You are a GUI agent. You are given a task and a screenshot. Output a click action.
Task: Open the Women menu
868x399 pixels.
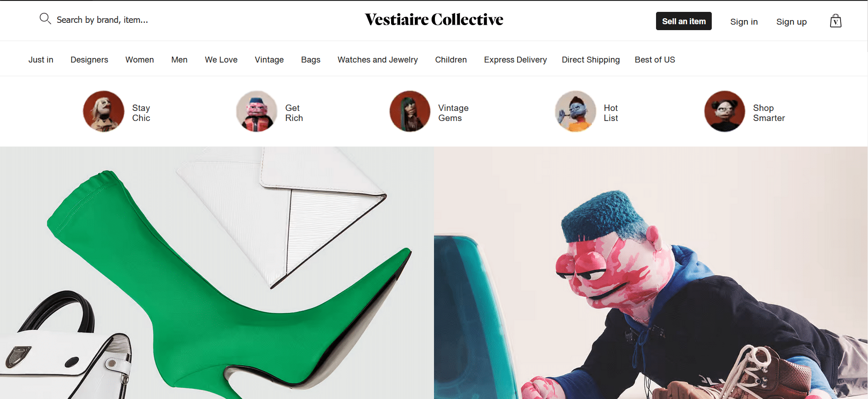coord(140,60)
